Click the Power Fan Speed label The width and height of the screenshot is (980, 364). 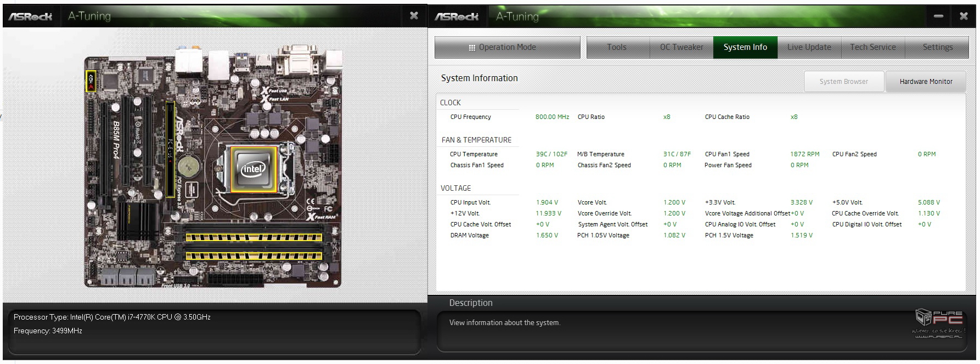(x=728, y=165)
